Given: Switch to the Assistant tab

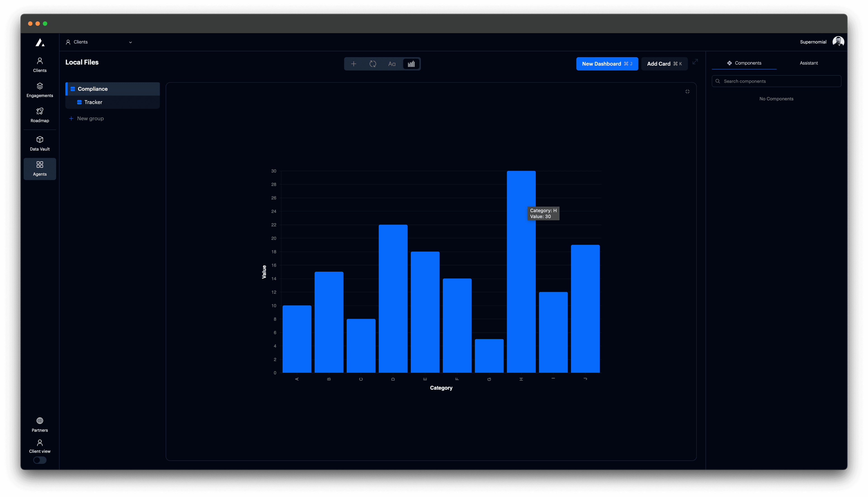Looking at the screenshot, I should coord(809,63).
